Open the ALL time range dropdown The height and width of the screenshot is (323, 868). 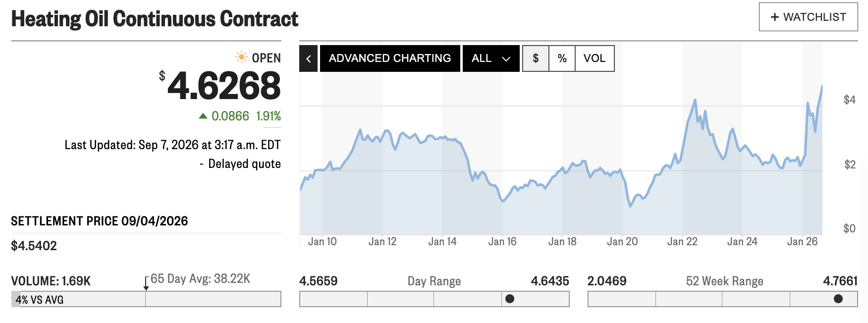click(x=491, y=58)
